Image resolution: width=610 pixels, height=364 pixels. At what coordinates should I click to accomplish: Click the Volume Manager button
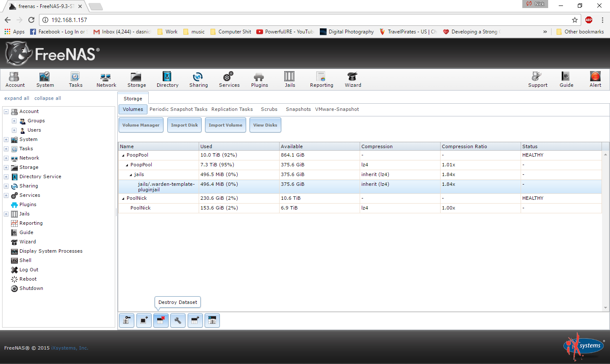coord(141,125)
